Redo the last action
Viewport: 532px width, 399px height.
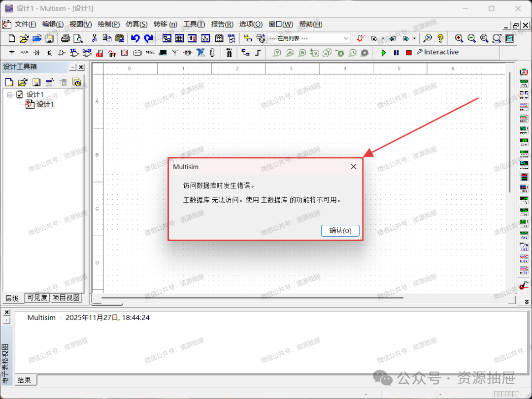148,38
